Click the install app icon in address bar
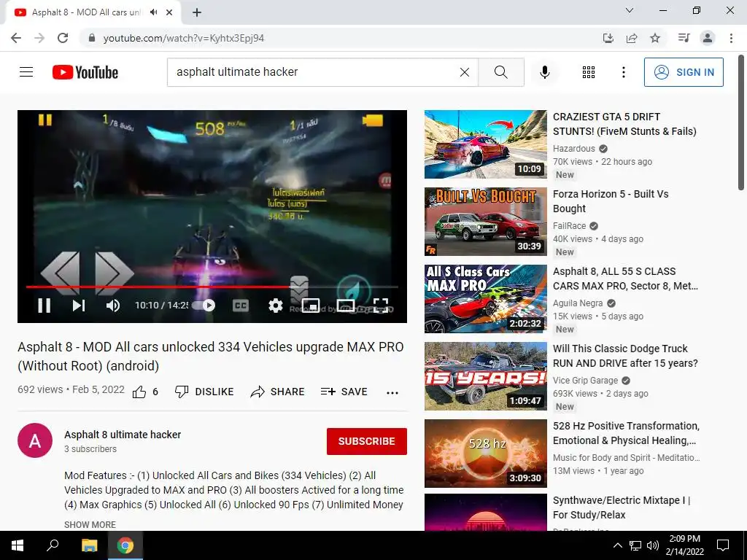The image size is (747, 560). click(x=608, y=38)
